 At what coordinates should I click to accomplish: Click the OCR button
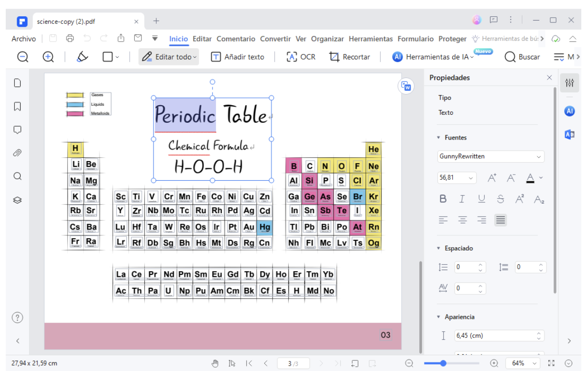point(301,57)
